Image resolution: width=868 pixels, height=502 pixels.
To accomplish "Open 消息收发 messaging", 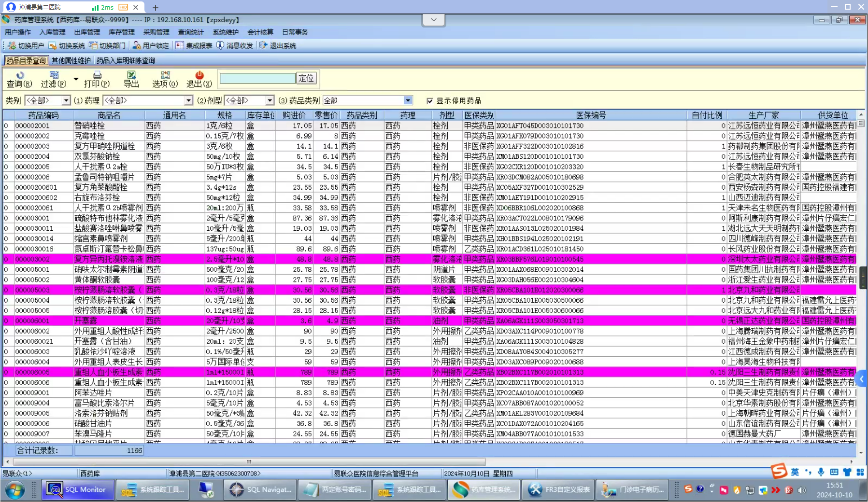I will click(x=235, y=45).
